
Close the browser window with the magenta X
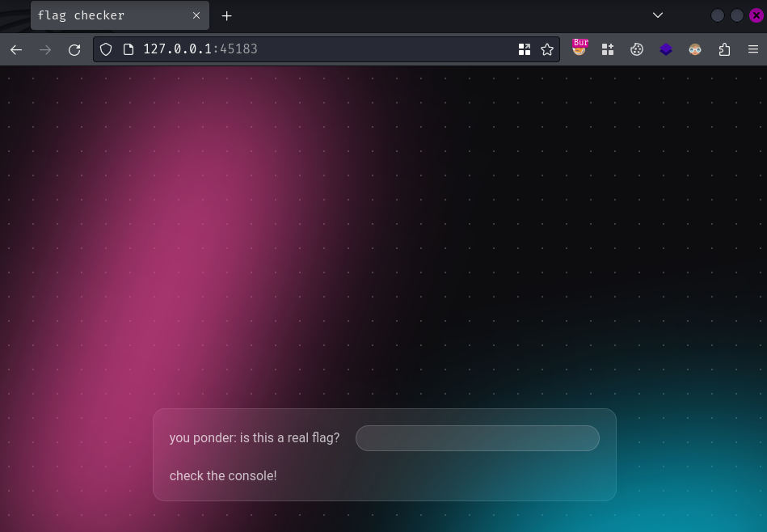click(756, 15)
